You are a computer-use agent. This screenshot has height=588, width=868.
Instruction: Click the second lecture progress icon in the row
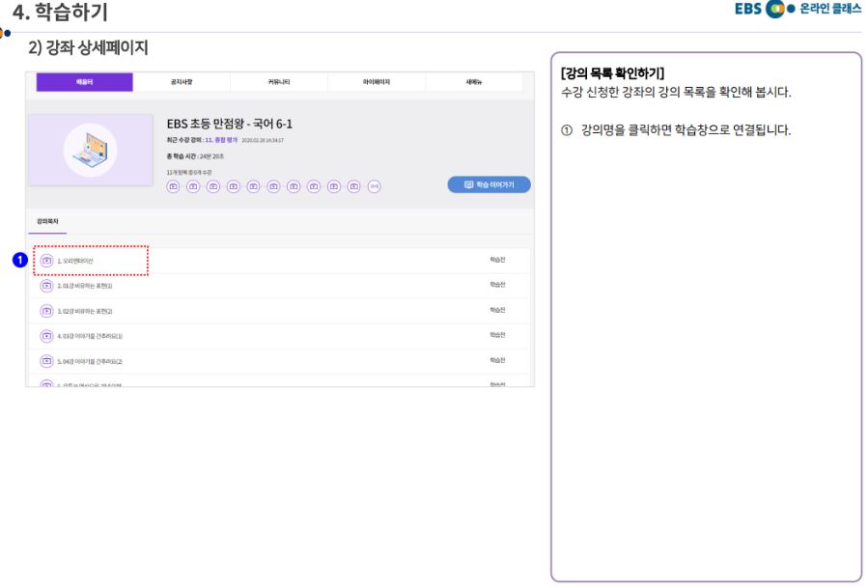click(193, 186)
